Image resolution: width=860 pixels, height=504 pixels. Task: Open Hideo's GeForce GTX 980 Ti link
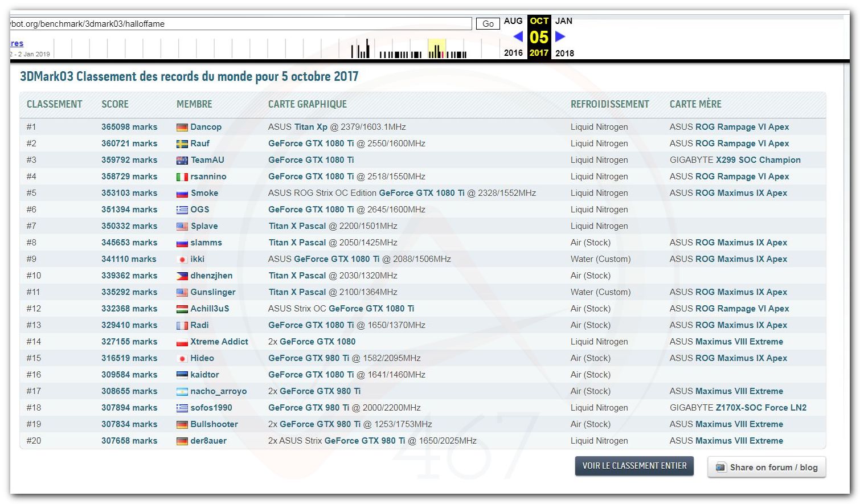(x=309, y=358)
